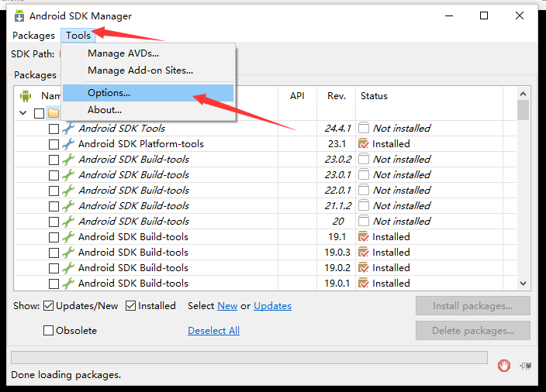Click wrench icon of Build-tools 23.0.1
This screenshot has height=392, width=546.
coord(68,174)
